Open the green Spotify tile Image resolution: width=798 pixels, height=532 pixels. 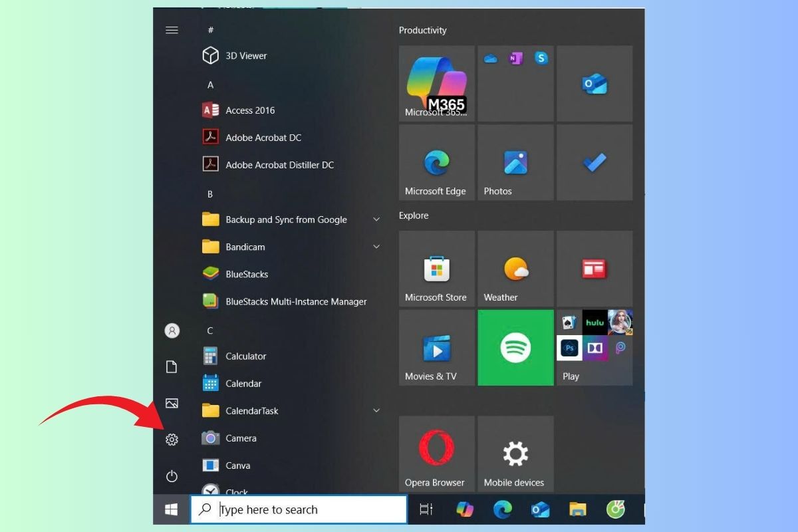click(516, 348)
